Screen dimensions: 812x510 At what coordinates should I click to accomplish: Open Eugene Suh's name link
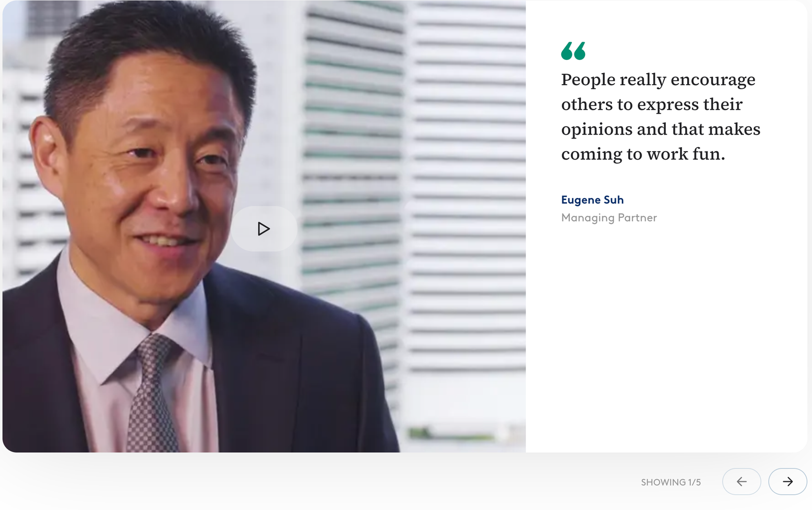pyautogui.click(x=592, y=200)
